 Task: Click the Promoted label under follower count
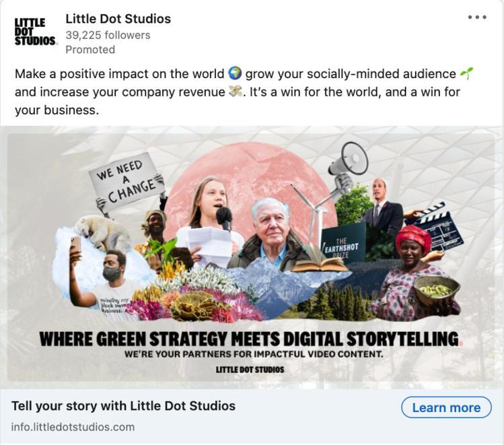pos(90,50)
